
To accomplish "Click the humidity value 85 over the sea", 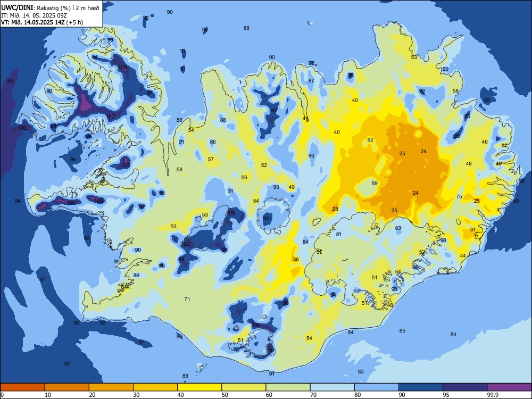I will coord(402,330).
